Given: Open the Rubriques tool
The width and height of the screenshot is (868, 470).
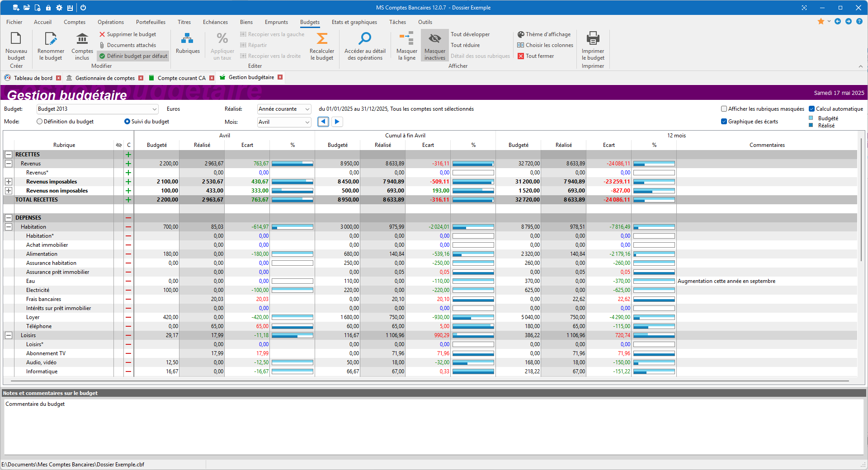Looking at the screenshot, I should 188,44.
